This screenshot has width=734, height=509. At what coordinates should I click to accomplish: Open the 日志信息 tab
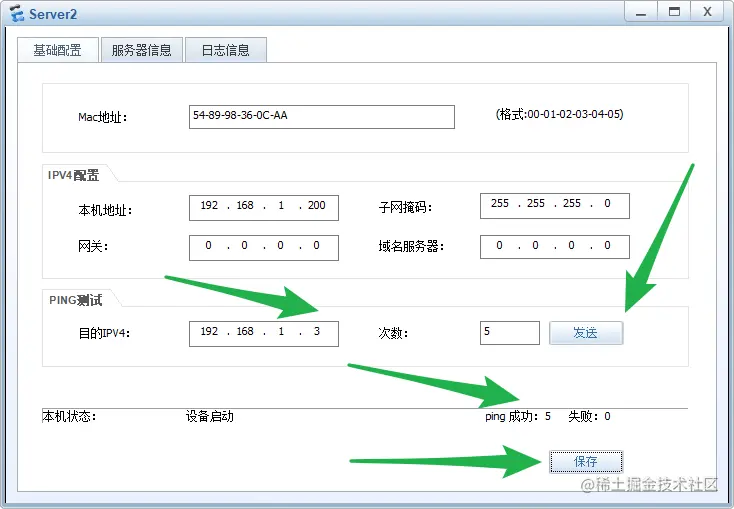click(x=226, y=50)
